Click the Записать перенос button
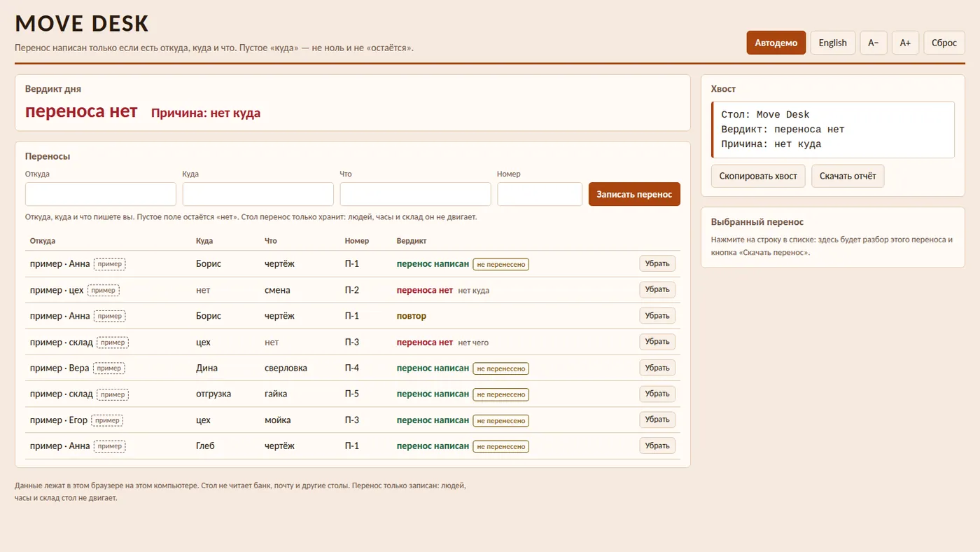 click(634, 194)
